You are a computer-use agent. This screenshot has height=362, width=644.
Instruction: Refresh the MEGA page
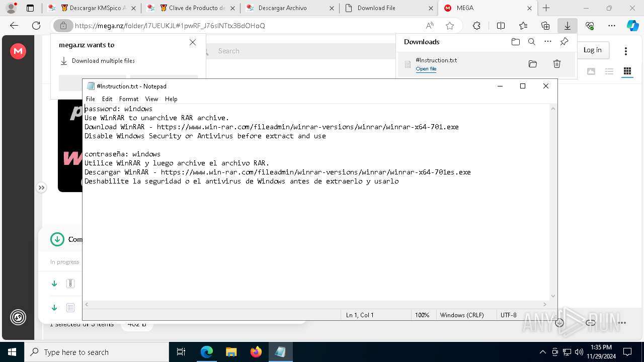36,26
